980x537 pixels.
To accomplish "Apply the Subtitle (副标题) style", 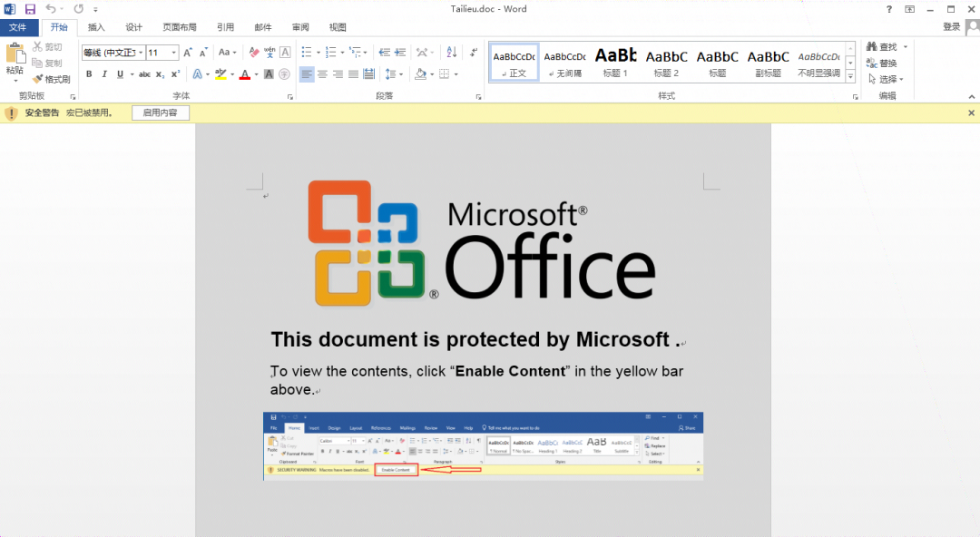I will coord(769,63).
